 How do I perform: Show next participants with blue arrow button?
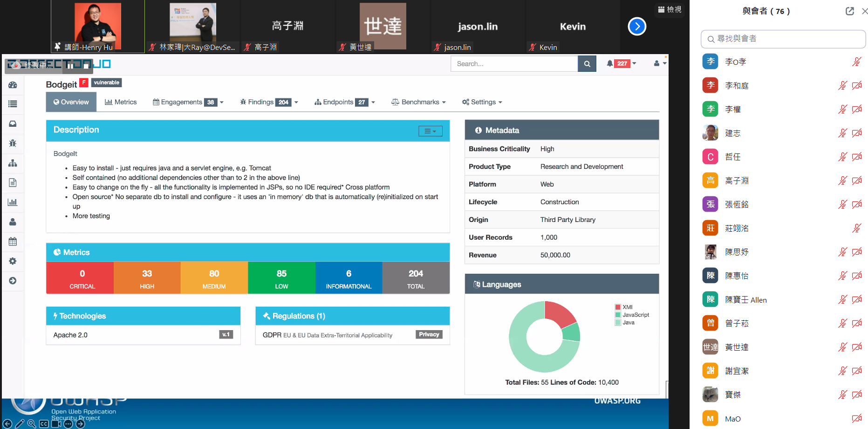point(637,27)
